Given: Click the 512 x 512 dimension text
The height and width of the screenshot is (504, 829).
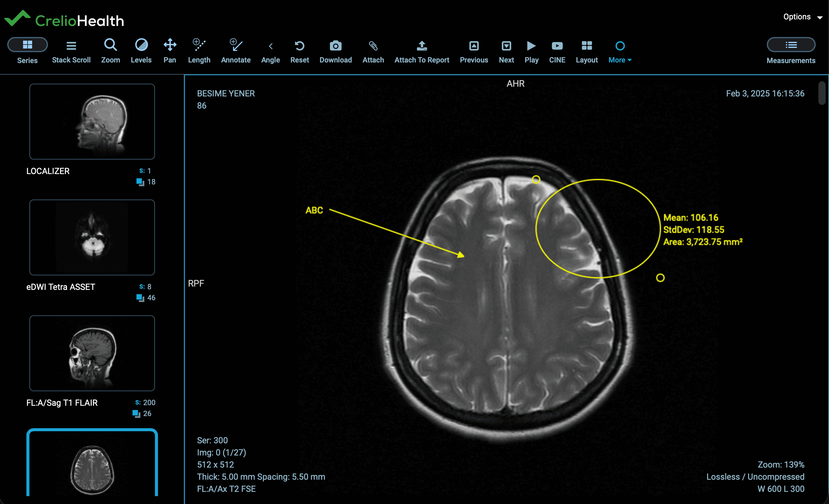Looking at the screenshot, I should (215, 464).
